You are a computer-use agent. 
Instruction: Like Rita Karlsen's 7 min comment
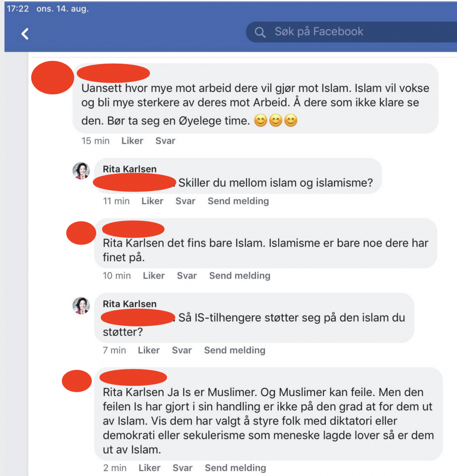(x=149, y=350)
